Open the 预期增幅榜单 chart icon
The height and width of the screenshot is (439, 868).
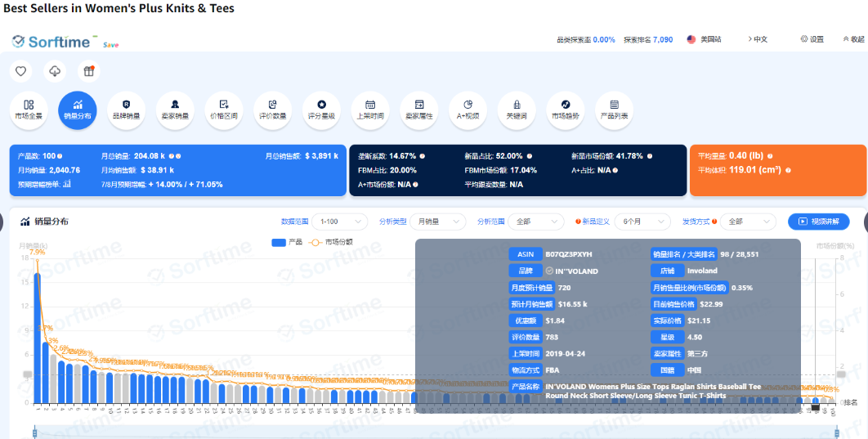[x=67, y=184]
